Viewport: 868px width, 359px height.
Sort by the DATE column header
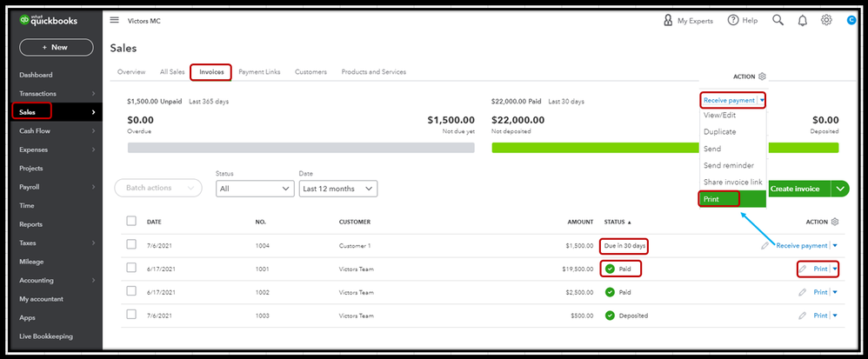pyautogui.click(x=154, y=222)
